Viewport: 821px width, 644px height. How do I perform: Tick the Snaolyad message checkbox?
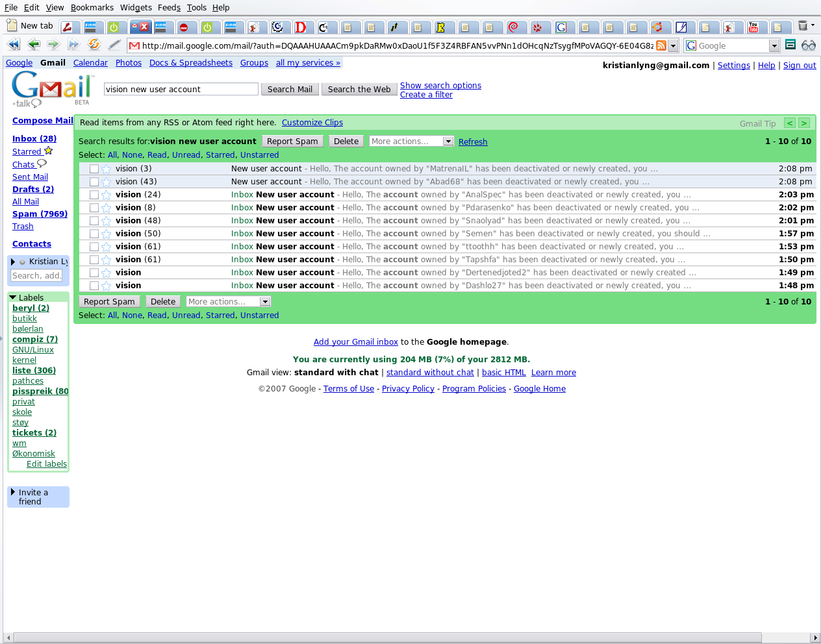[x=94, y=221]
